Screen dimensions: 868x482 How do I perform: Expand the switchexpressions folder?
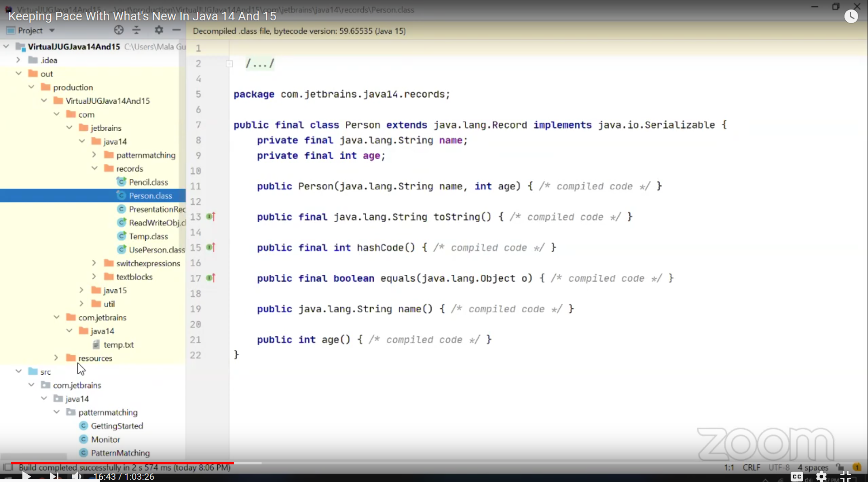click(x=94, y=263)
